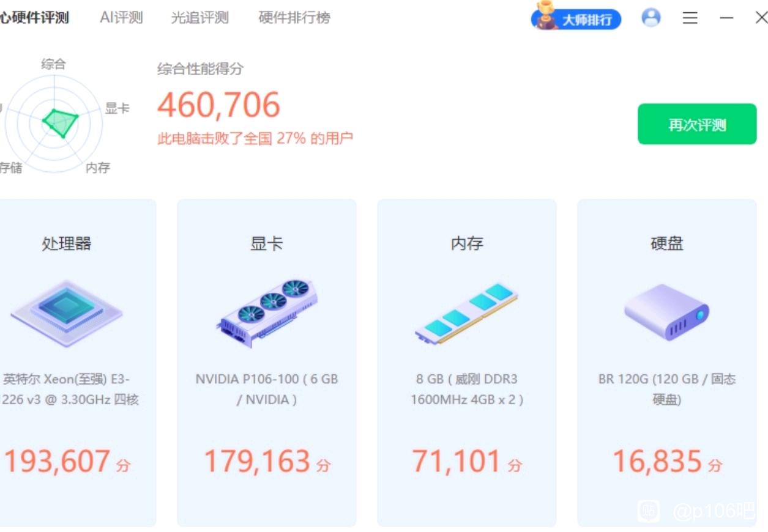Select the 内存 score card 71,101

tap(467, 363)
